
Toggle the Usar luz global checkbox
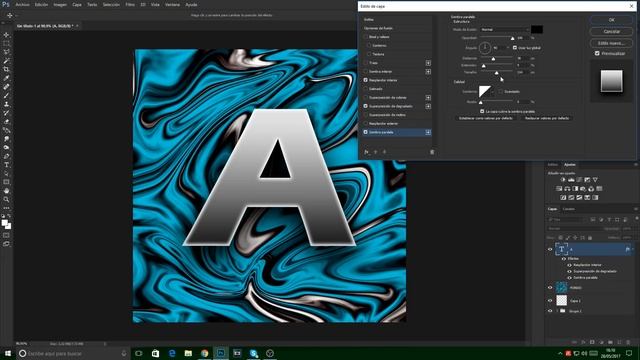[x=515, y=48]
